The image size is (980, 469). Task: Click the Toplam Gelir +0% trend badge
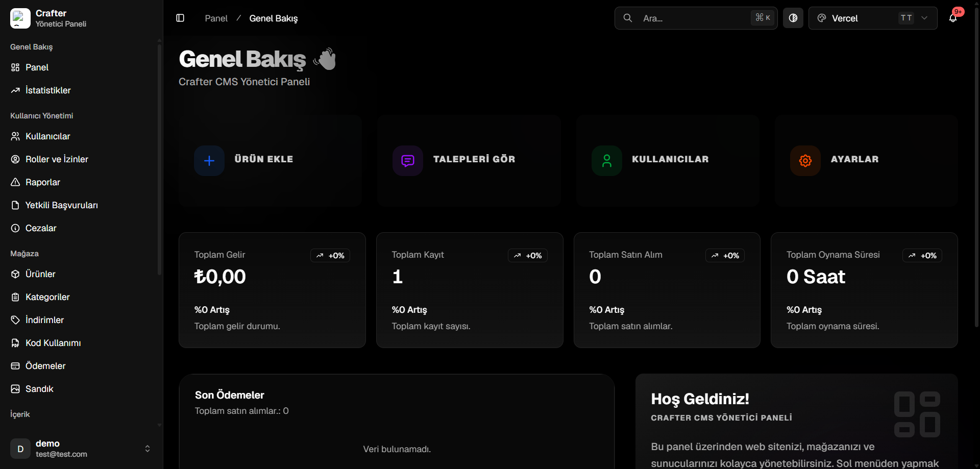(330, 256)
